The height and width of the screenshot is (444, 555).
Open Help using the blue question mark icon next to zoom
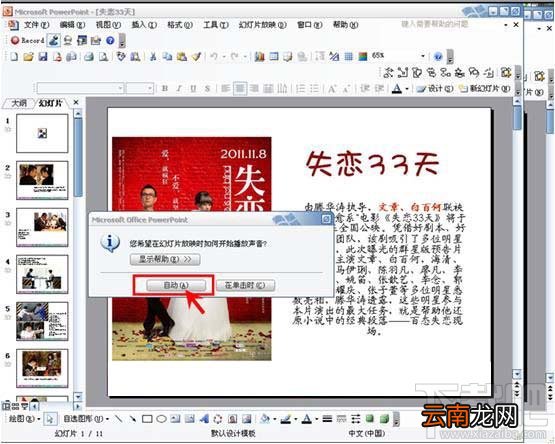click(438, 56)
